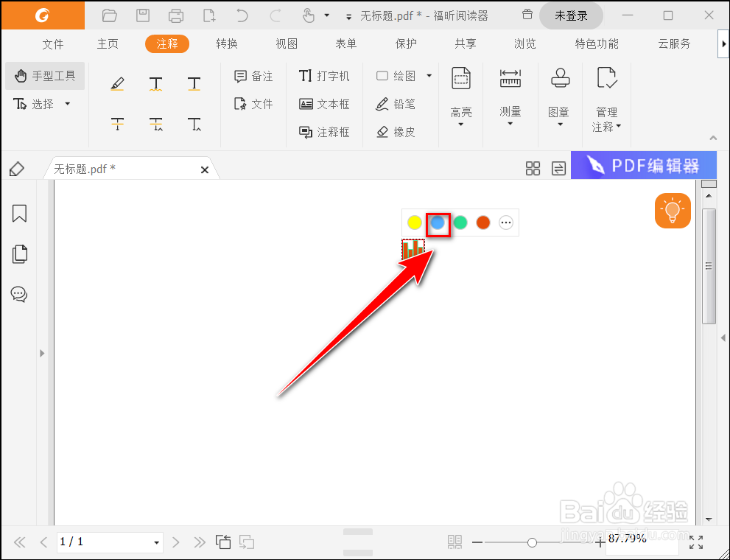This screenshot has width=730, height=560.
Task: Click the swap icon beside PDF编辑器
Action: click(x=558, y=168)
